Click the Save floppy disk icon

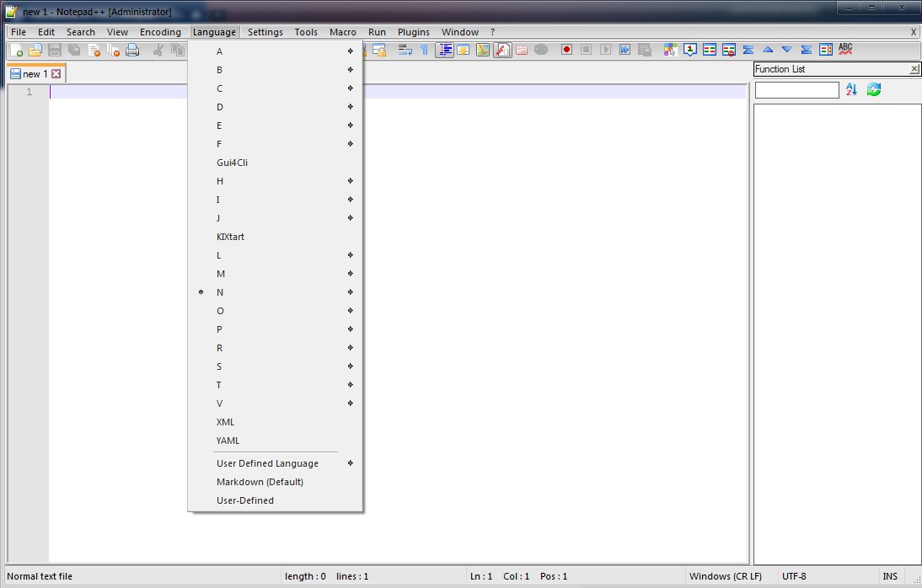click(x=55, y=50)
